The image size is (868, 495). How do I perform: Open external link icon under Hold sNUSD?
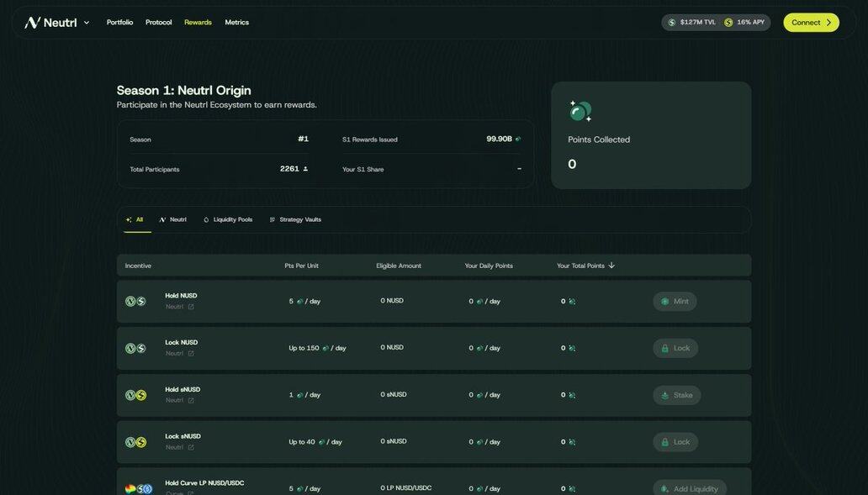191,401
